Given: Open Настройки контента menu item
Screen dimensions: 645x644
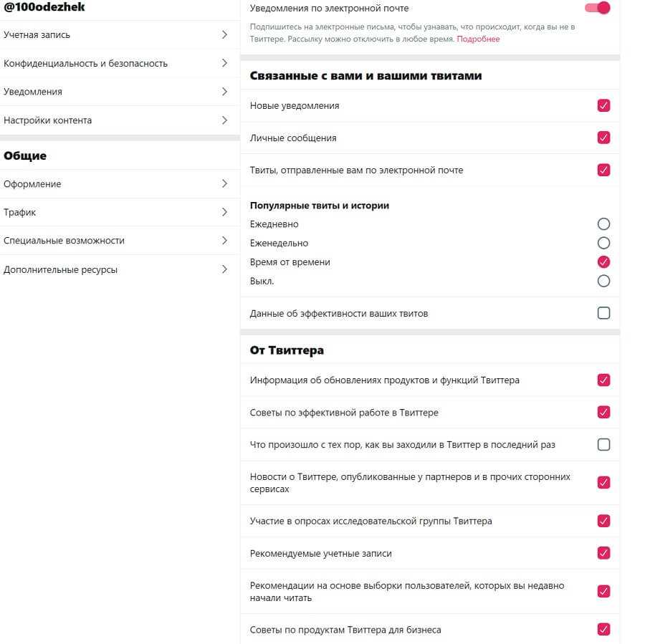Looking at the screenshot, I should [x=47, y=120].
